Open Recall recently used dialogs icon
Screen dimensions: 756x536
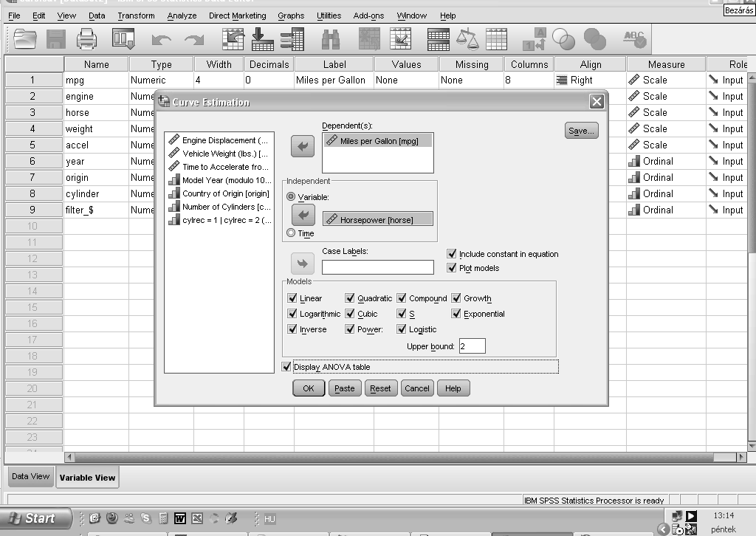(x=123, y=39)
